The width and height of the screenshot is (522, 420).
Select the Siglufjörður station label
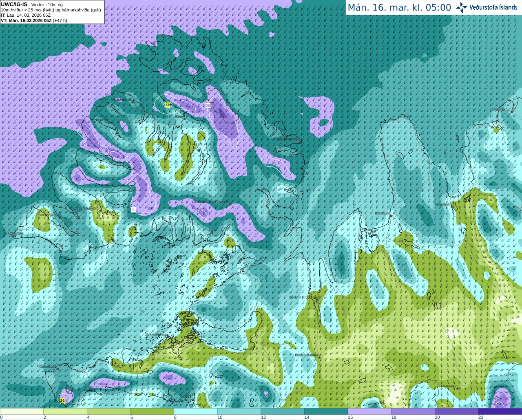pyautogui.click(x=501, y=109)
